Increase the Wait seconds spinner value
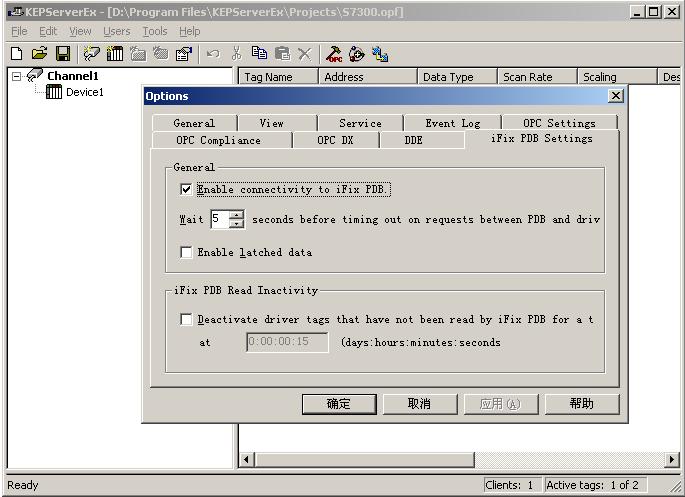Image resolution: width=685 pixels, height=497 pixels. click(x=236, y=214)
